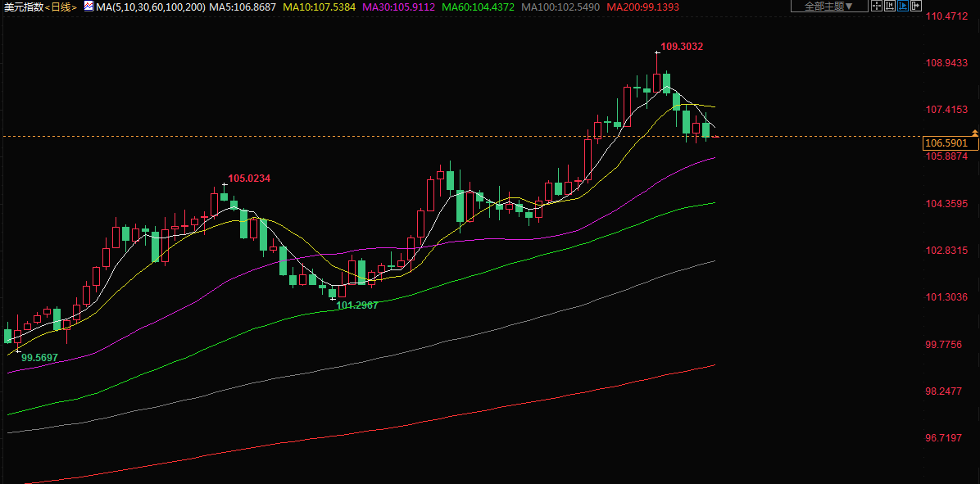The width and height of the screenshot is (980, 484).
Task: Toggle the highlighted blue playback chart icon
Action: (x=902, y=7)
